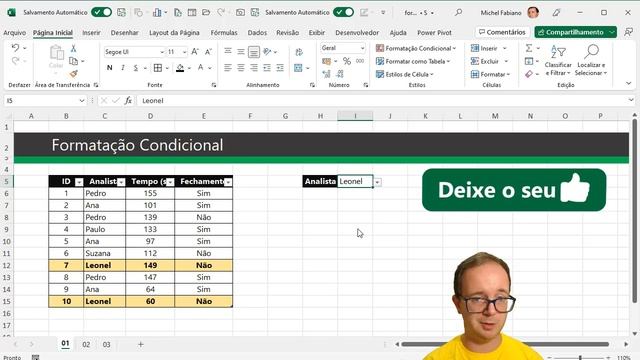
Task: Toggle the second Salvamento Automático switch
Action: [344, 12]
